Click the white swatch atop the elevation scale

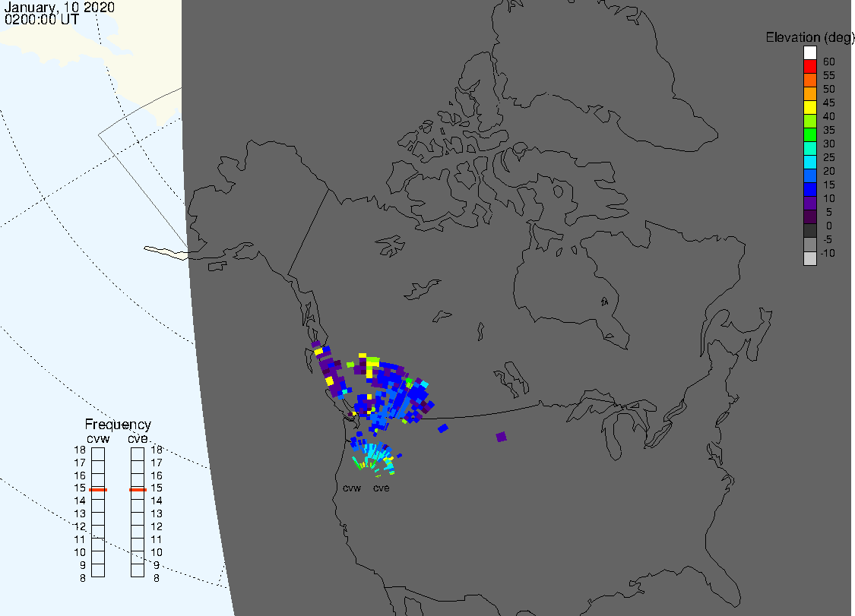pyautogui.click(x=809, y=53)
